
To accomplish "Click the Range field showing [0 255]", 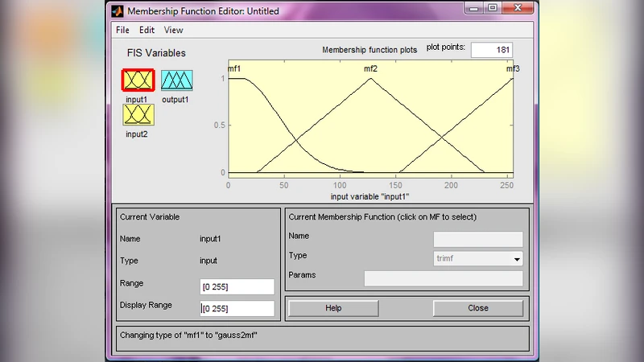I will click(237, 287).
